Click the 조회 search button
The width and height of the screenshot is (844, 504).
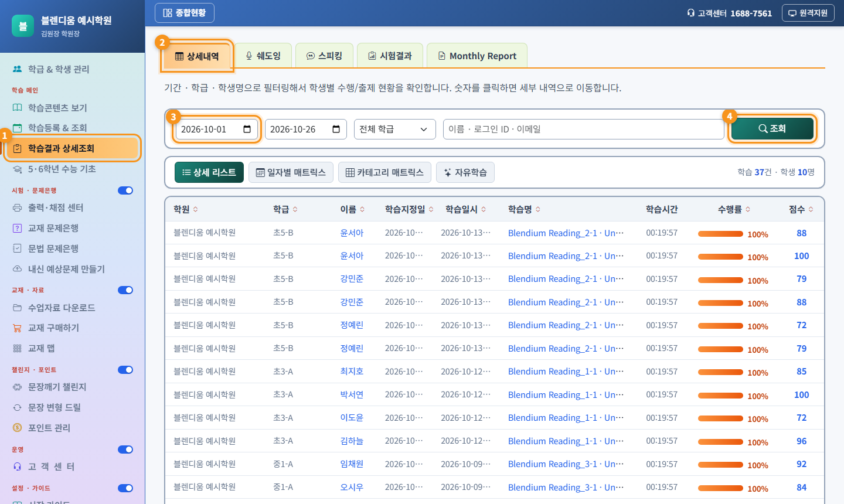pyautogui.click(x=772, y=128)
